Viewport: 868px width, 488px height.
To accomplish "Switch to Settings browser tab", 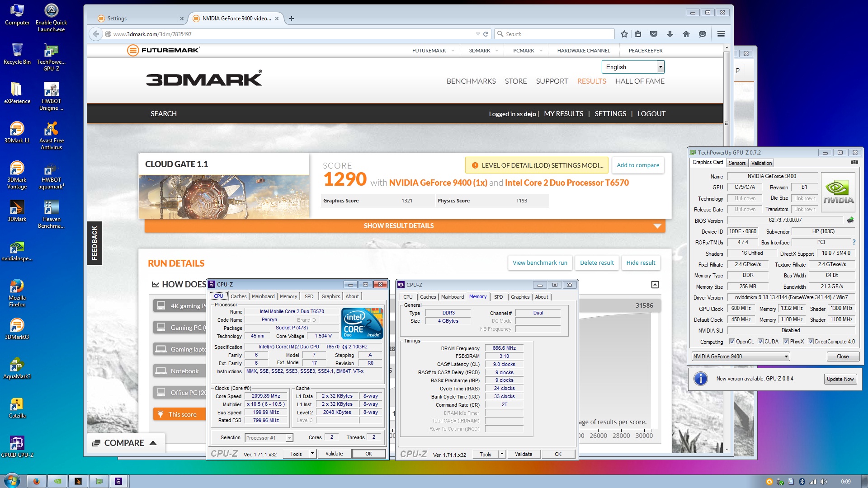I will (140, 19).
